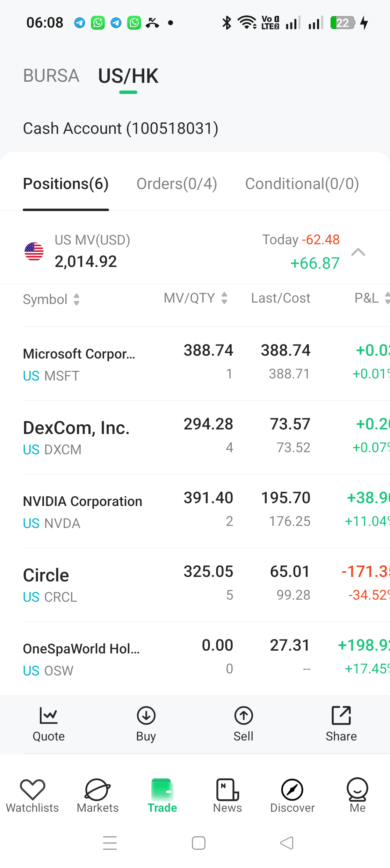Image resolution: width=390 pixels, height=868 pixels.
Task: Open Watchlists heart icon
Action: 32,789
